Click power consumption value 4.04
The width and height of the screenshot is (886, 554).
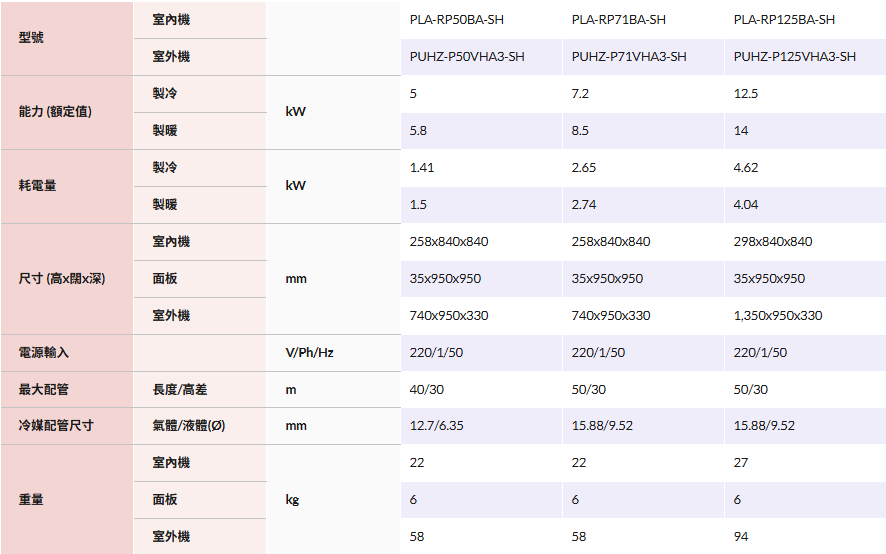pyautogui.click(x=746, y=205)
